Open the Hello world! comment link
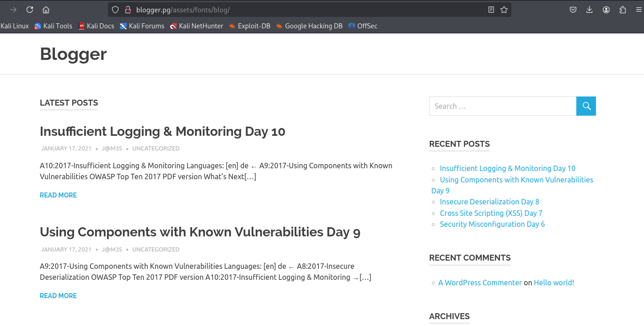Screen dimensions: 644x326 [x=553, y=283]
